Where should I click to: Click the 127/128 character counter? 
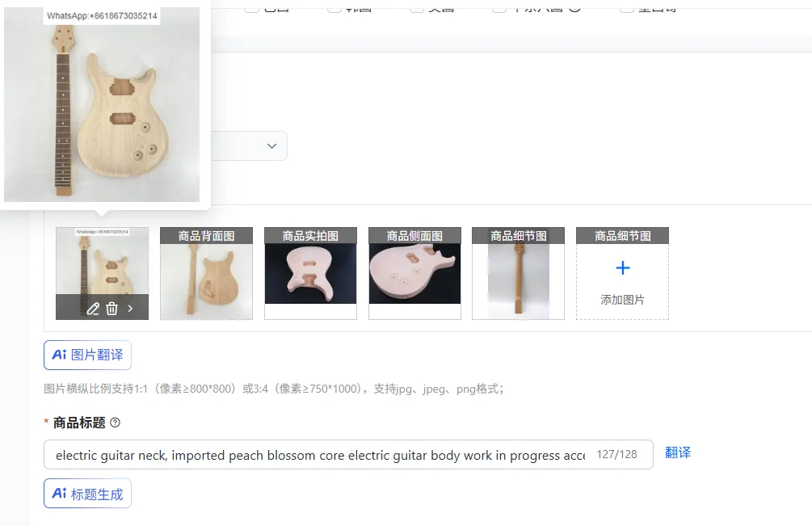point(616,455)
